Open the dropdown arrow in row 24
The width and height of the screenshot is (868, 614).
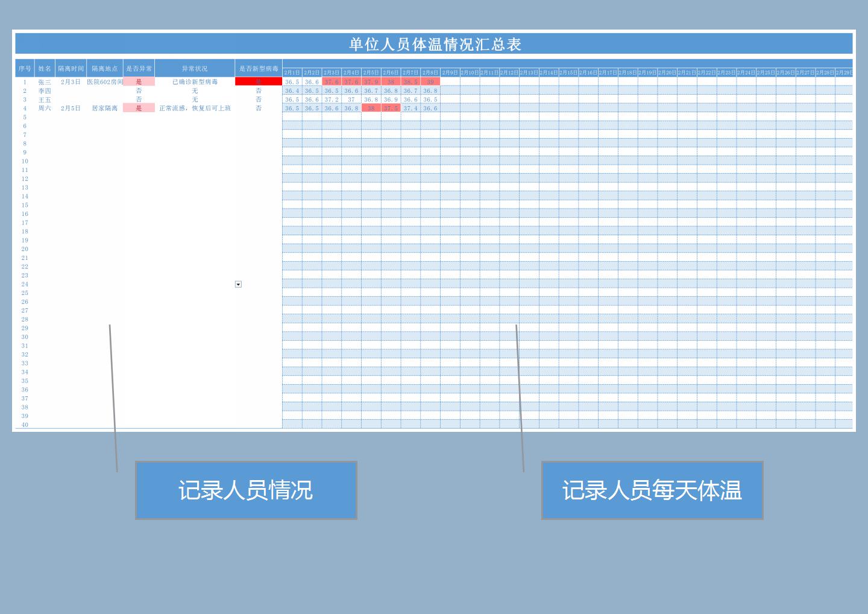coord(238,284)
